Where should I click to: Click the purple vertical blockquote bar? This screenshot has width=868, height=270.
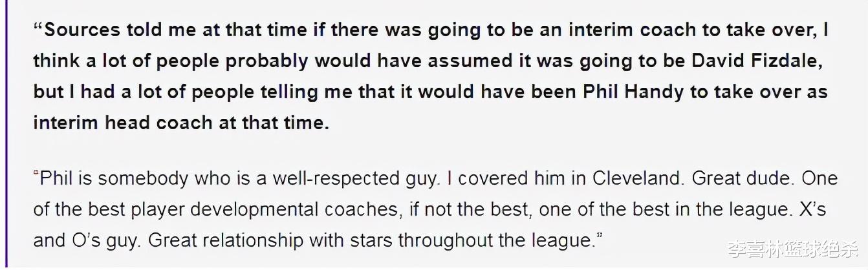pos(3,135)
